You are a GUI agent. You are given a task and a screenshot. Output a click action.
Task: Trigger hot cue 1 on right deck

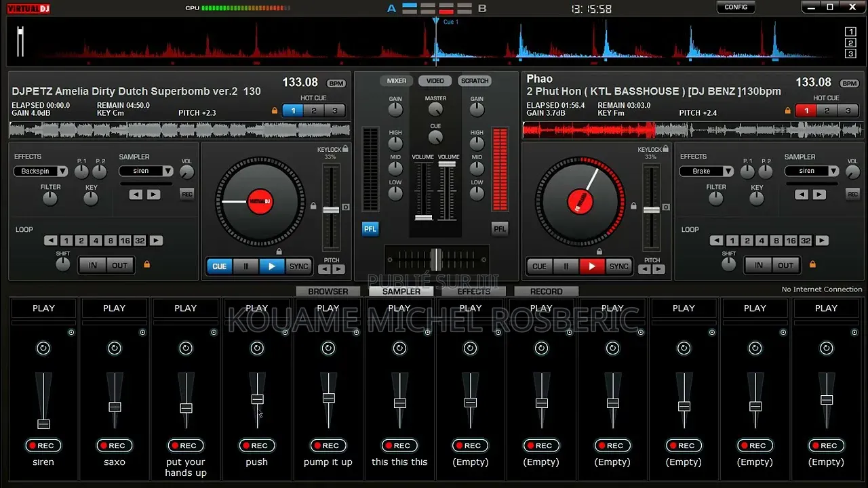[806, 111]
